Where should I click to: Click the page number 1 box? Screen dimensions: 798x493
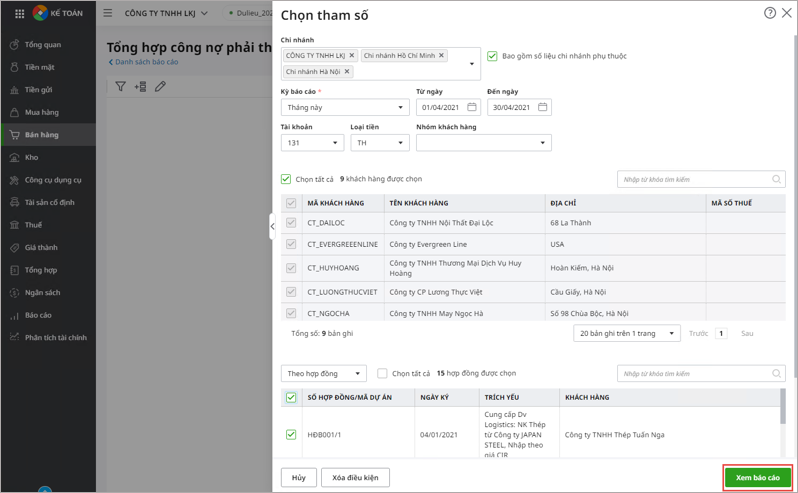click(x=721, y=333)
